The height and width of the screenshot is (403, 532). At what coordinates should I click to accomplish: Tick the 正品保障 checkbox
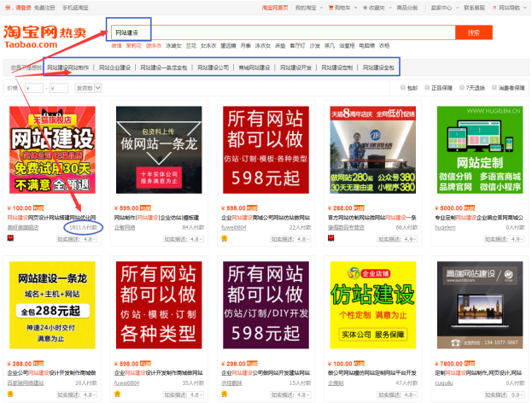pos(428,88)
